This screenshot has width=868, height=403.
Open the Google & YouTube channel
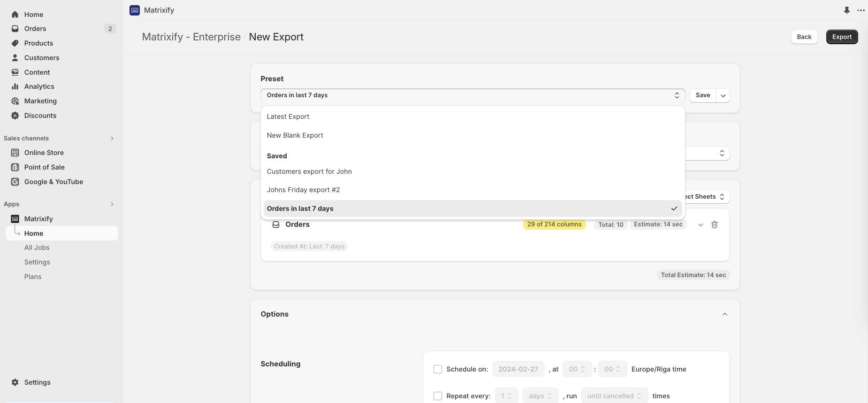click(x=53, y=182)
